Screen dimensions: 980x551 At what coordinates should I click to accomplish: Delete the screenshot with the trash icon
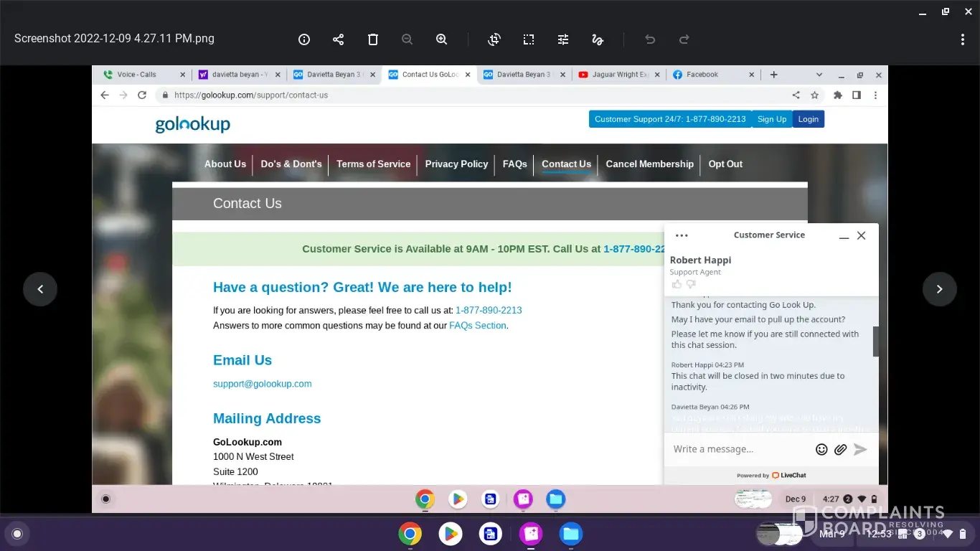click(x=373, y=39)
